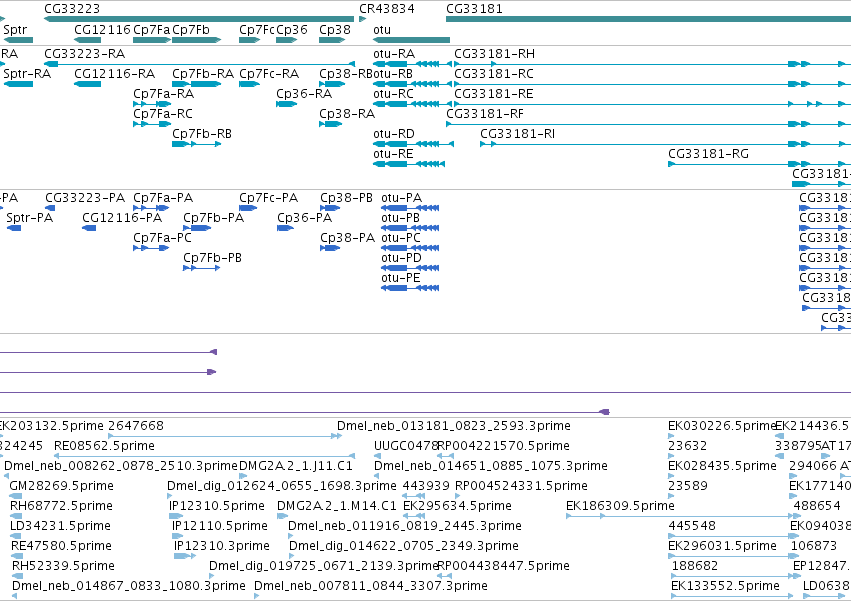Click the RH52339.5prime EST label

tap(63, 566)
